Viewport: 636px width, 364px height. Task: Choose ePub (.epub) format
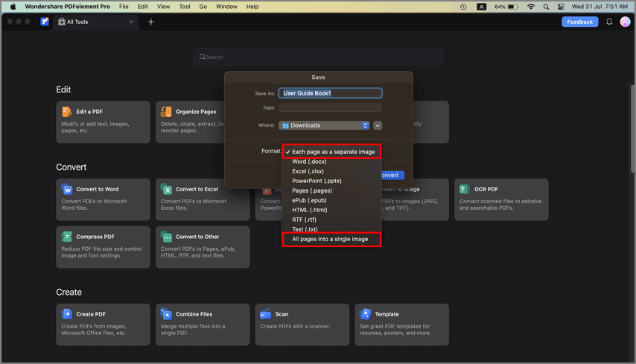click(332, 200)
